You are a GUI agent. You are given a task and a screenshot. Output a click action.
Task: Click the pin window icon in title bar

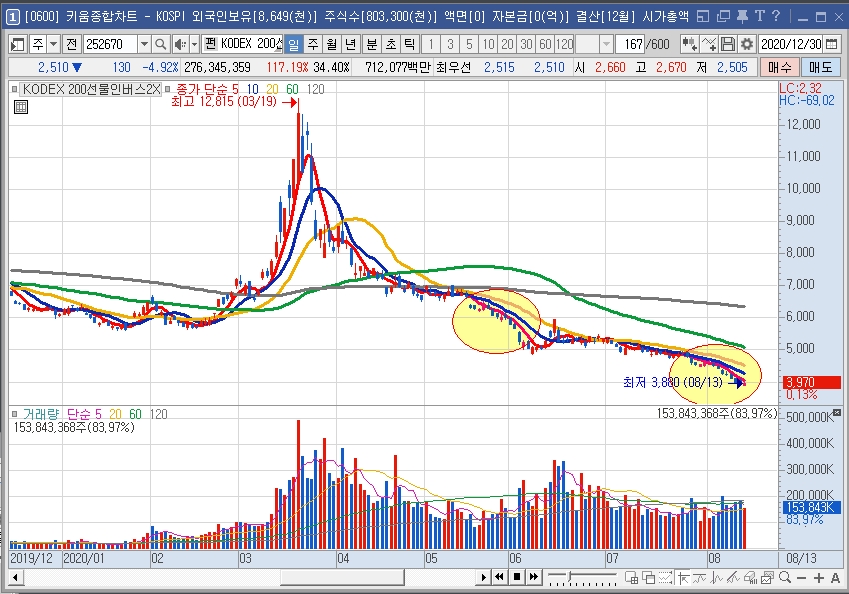coord(742,16)
